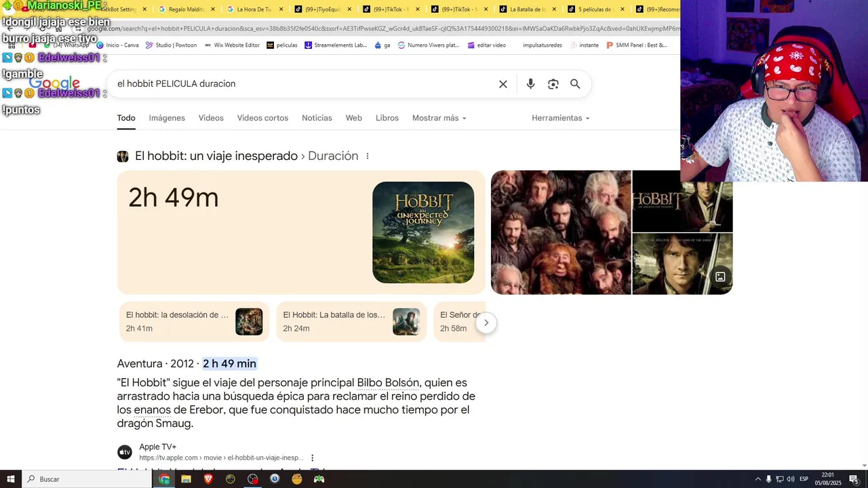Click the next arrow in movie carousel

click(486, 323)
